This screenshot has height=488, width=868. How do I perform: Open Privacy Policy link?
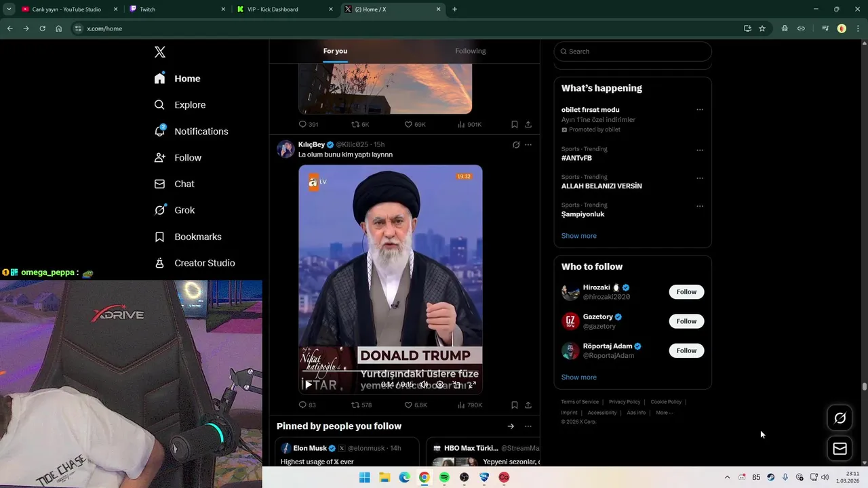point(625,402)
